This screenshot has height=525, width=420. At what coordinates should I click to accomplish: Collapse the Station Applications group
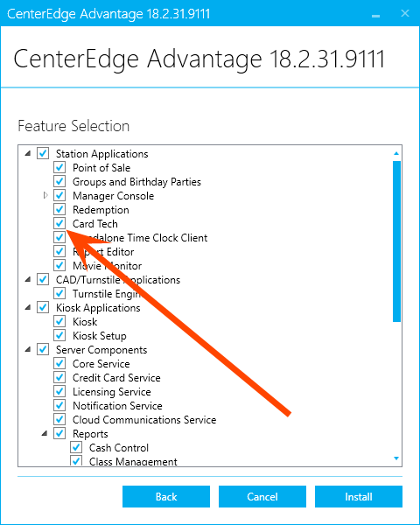pos(28,153)
